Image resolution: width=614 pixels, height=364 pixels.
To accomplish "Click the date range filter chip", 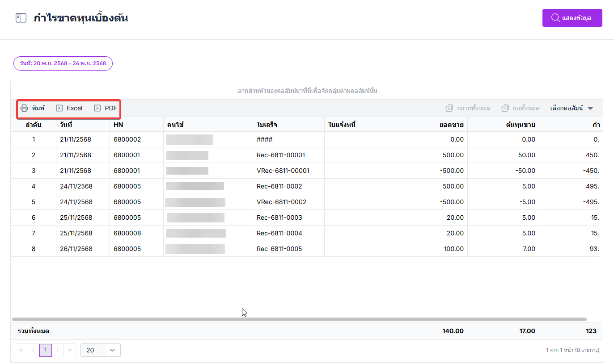I will pos(63,63).
